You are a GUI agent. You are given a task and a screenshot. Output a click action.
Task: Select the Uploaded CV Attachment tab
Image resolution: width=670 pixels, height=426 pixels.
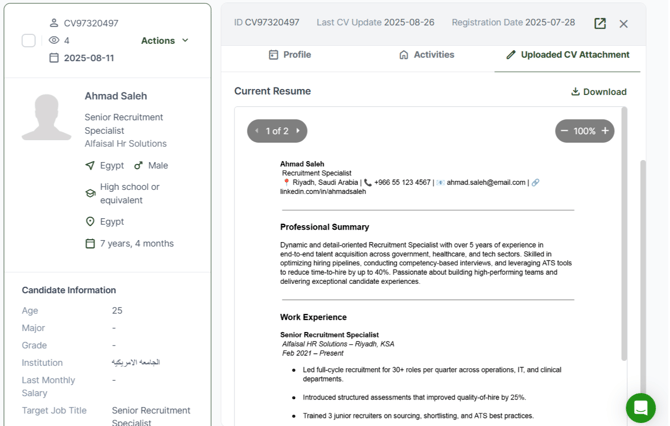(567, 55)
